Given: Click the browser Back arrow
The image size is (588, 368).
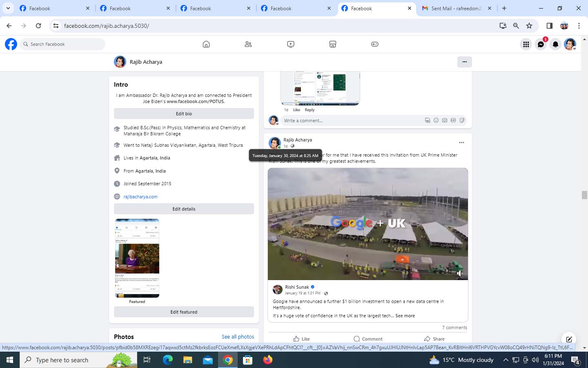Looking at the screenshot, I should tap(9, 26).
